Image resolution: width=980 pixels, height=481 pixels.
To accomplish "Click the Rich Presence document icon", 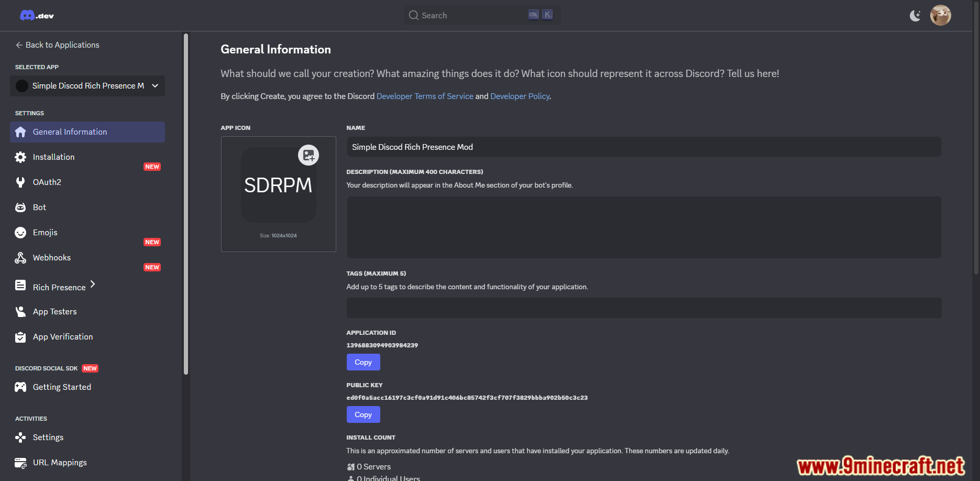I will pos(20,285).
